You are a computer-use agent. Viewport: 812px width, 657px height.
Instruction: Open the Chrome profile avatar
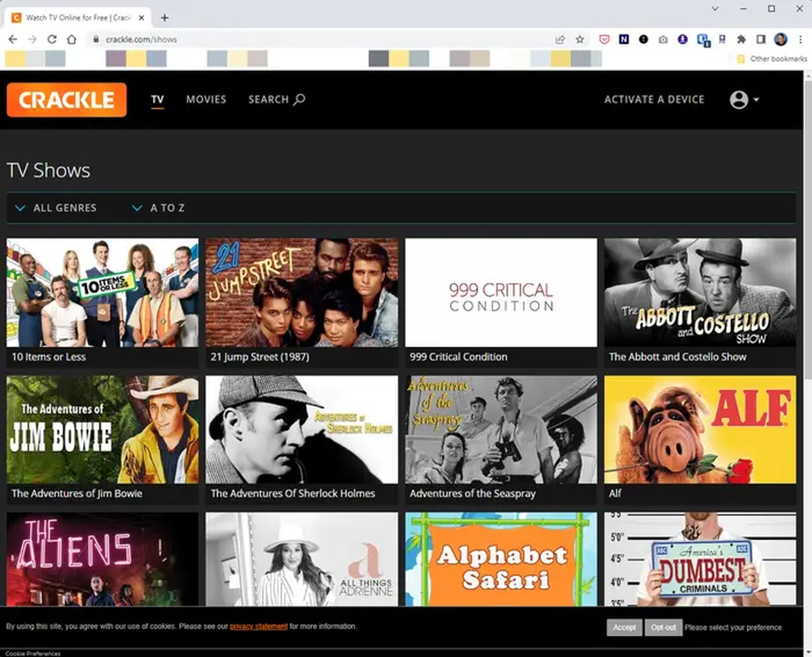point(781,39)
